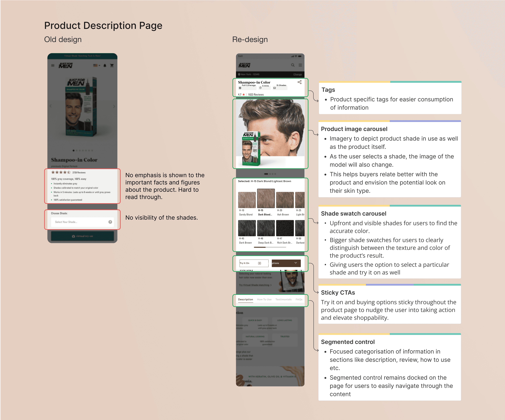Click the shade carousel scroll bar
This screenshot has width=505, height=420.
(x=270, y=247)
